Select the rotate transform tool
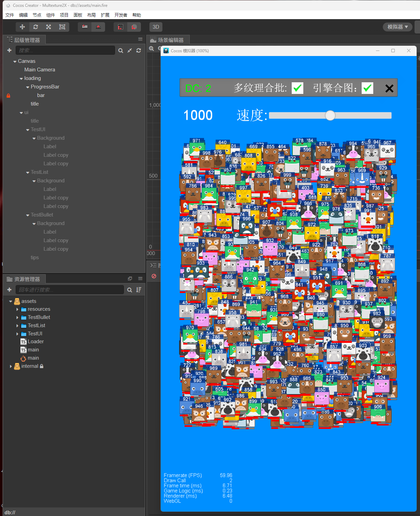The width and height of the screenshot is (420, 516). point(35,27)
